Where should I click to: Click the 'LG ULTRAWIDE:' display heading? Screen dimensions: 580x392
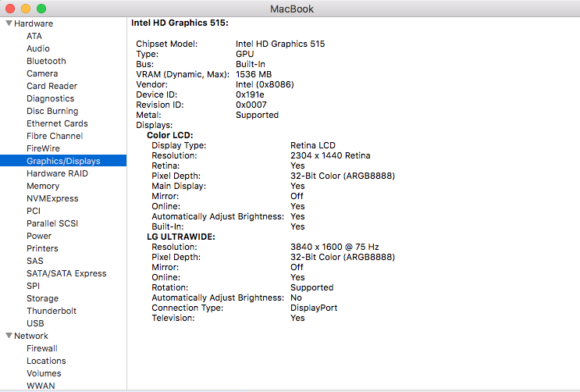click(x=181, y=237)
